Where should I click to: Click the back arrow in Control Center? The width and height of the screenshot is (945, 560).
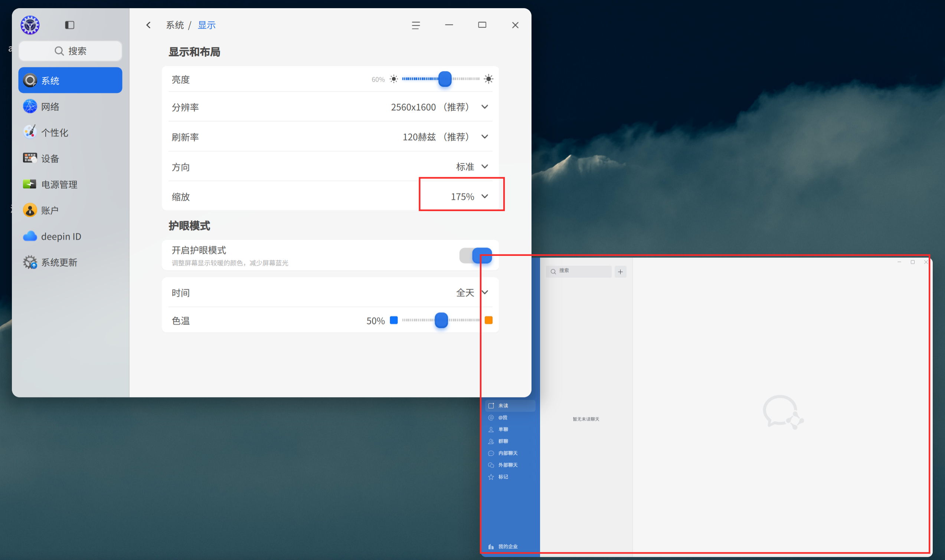pos(148,25)
